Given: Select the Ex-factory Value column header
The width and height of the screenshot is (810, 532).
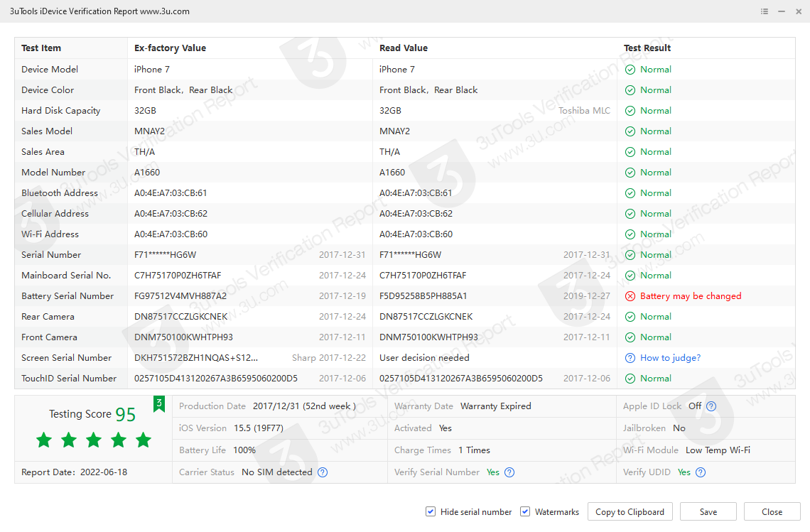Looking at the screenshot, I should tap(170, 48).
